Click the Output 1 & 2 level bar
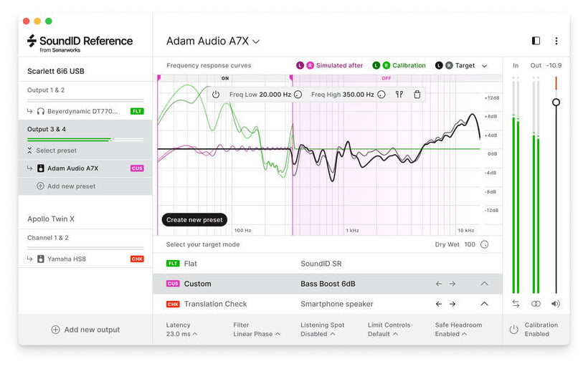 pos(85,100)
